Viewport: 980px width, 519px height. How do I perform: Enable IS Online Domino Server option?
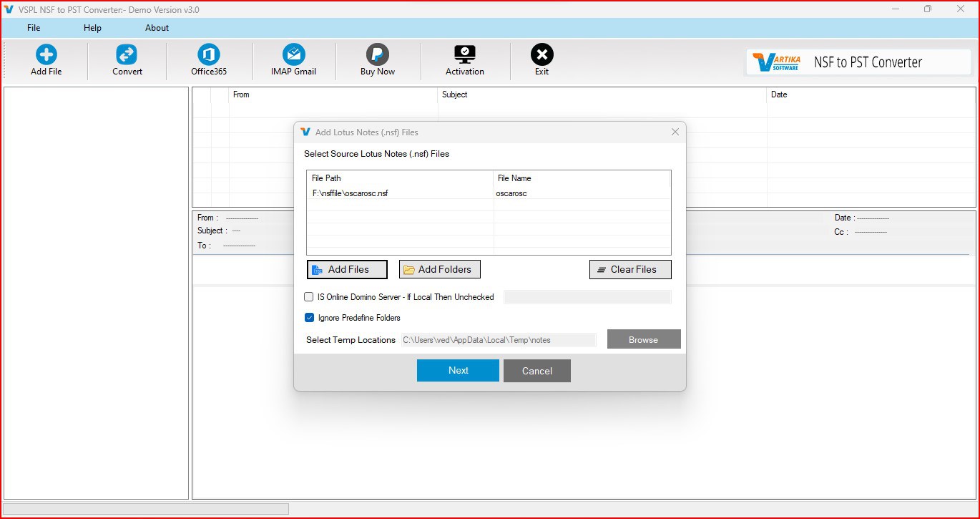click(x=308, y=296)
